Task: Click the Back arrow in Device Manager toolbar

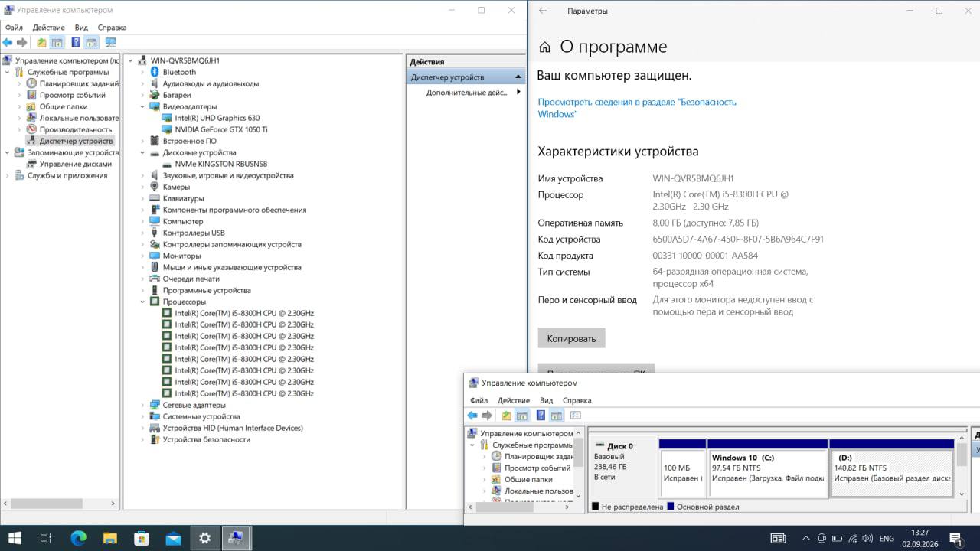Action: (x=8, y=43)
